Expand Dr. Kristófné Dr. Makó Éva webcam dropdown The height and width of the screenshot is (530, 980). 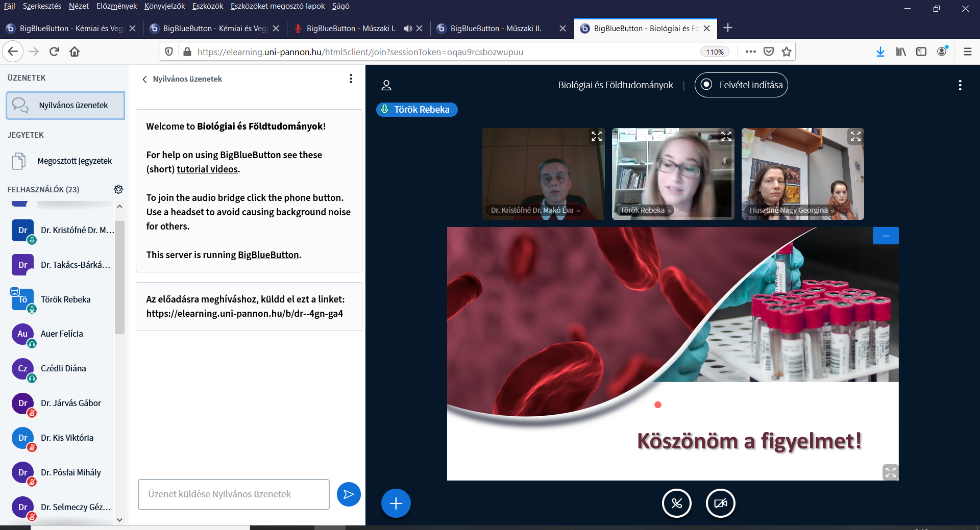[578, 211]
